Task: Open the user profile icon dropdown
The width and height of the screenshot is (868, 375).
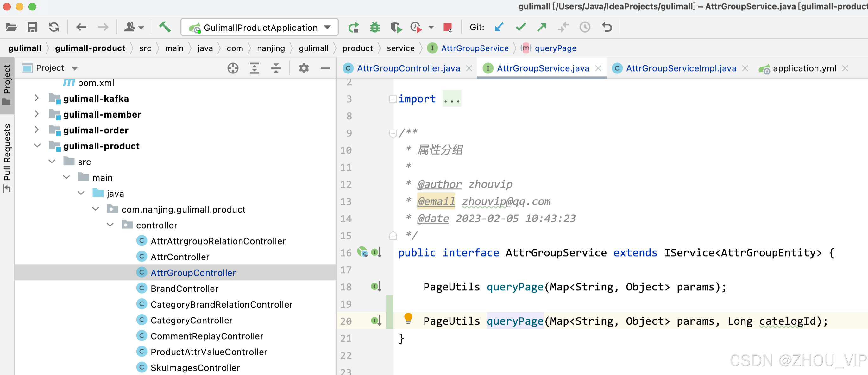Action: click(x=134, y=27)
